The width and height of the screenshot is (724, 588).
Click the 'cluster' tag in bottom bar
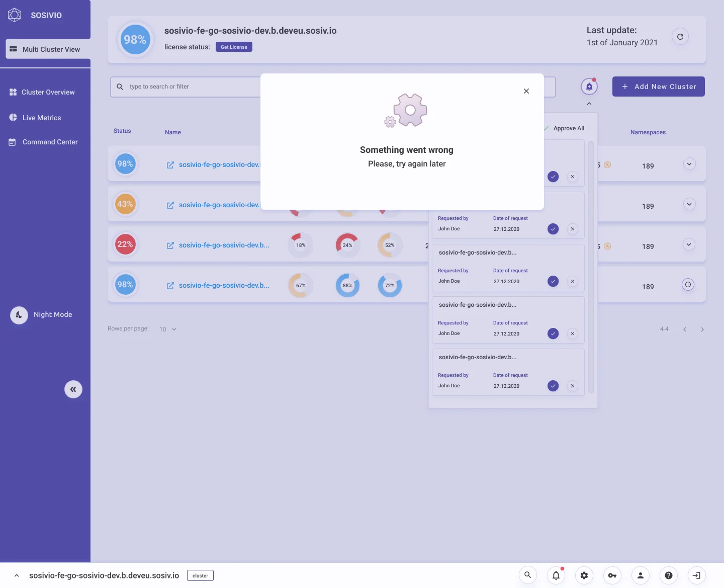200,575
